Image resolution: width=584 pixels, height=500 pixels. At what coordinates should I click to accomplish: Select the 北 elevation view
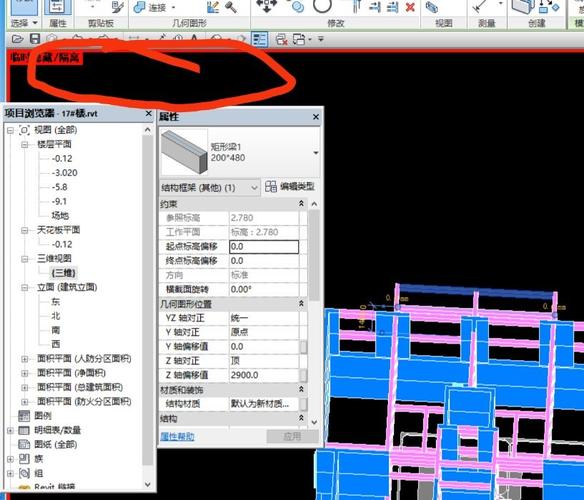click(x=55, y=316)
